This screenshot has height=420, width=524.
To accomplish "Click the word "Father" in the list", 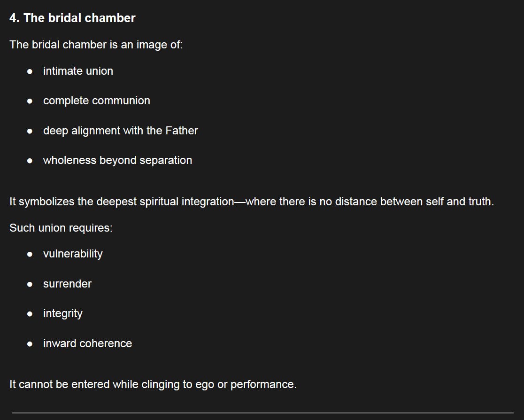I will 182,131.
